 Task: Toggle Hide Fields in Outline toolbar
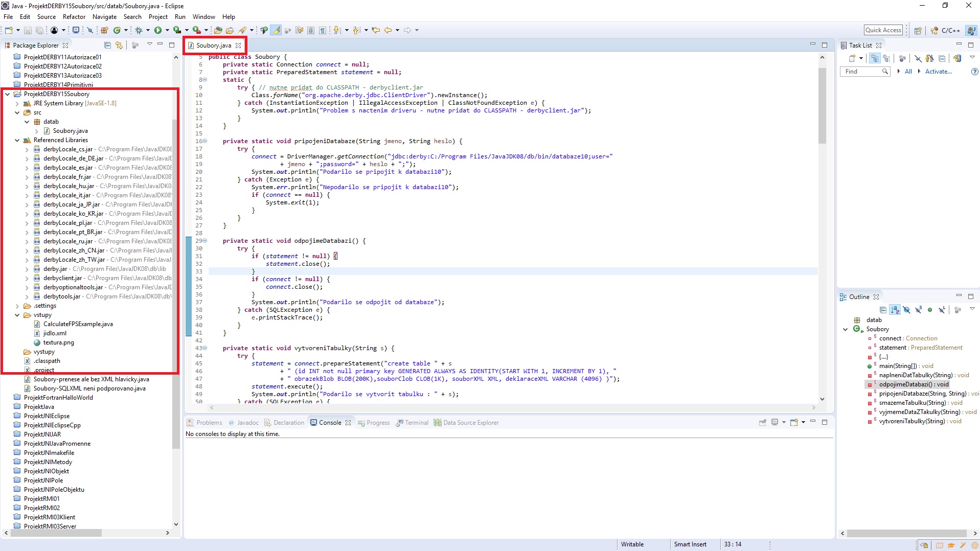click(906, 310)
